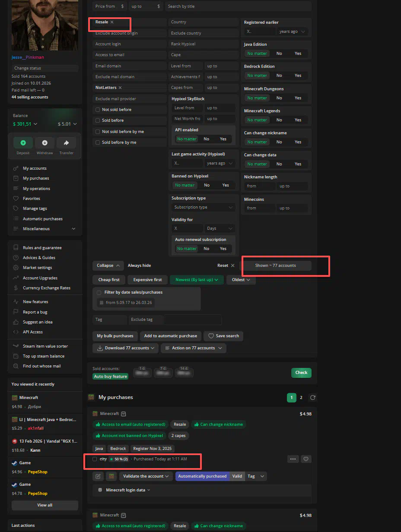Screen dimensions: 401x532
Task: Open the 'Download 77 accounts' dropdown
Action: [123, 348]
